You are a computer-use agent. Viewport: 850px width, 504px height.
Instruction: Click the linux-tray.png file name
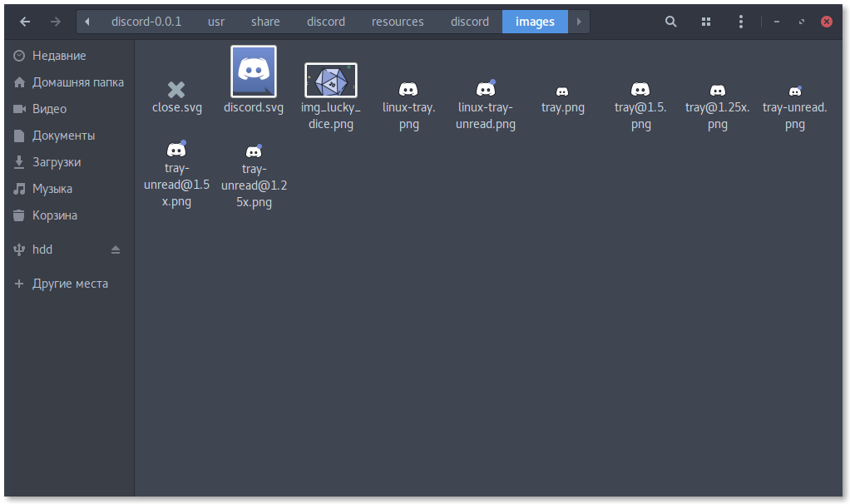(x=408, y=116)
